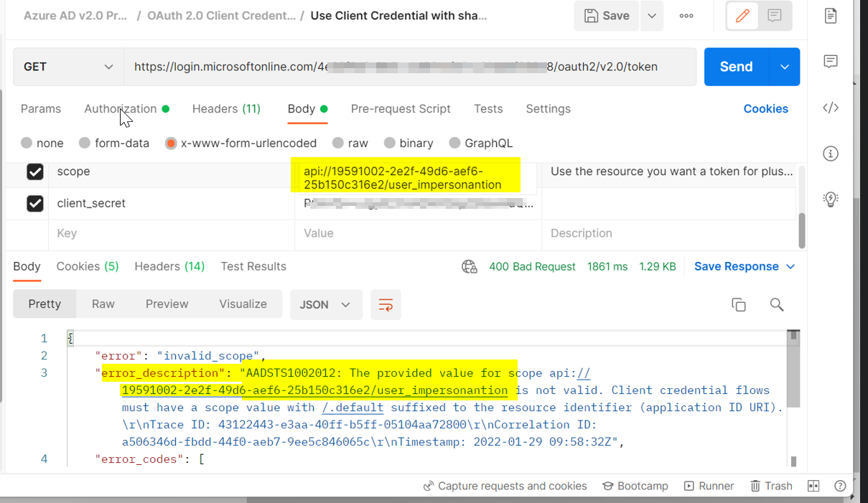Open the request Info icon in sidebar
This screenshot has width=868, height=503.
[831, 154]
